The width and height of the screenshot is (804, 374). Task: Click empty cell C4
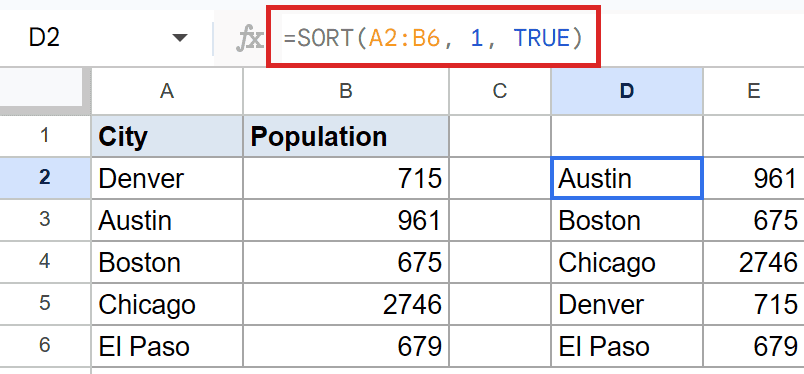[x=499, y=262]
